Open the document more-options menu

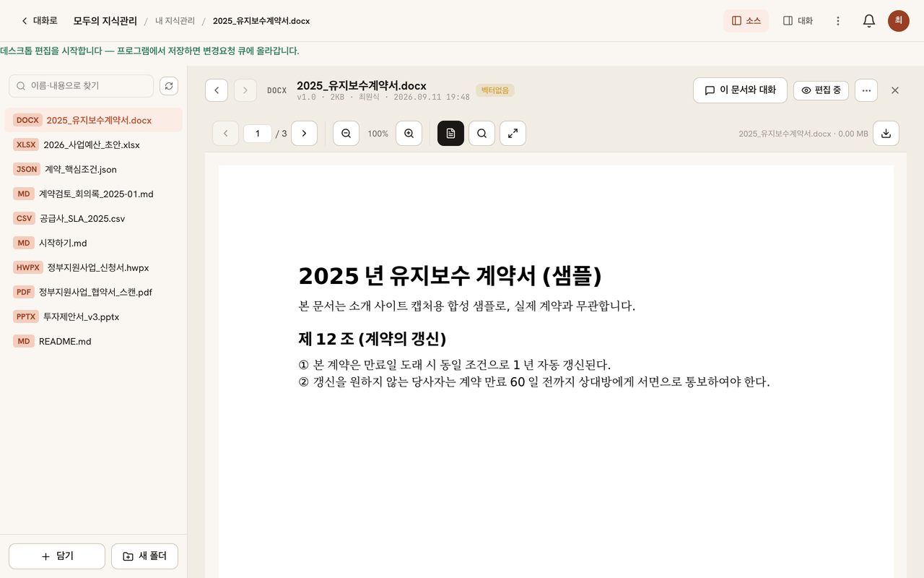tap(866, 90)
